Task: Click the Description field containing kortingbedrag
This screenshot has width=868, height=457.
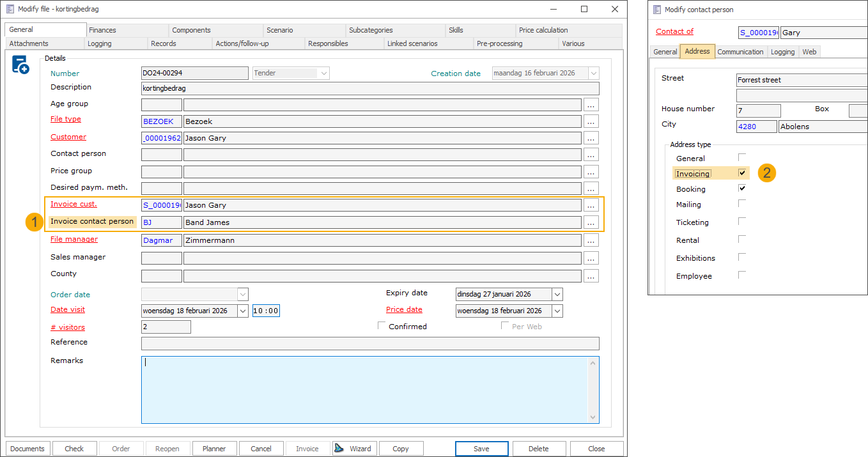Action: point(370,88)
